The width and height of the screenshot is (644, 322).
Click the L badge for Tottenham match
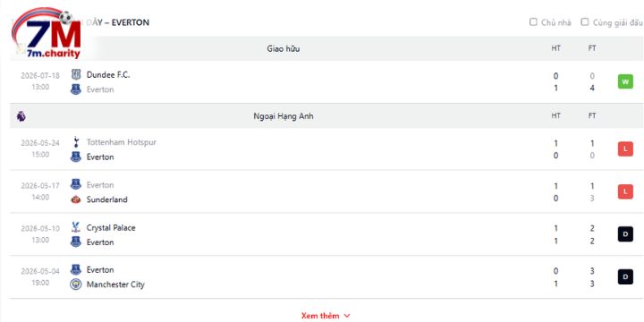click(x=625, y=149)
